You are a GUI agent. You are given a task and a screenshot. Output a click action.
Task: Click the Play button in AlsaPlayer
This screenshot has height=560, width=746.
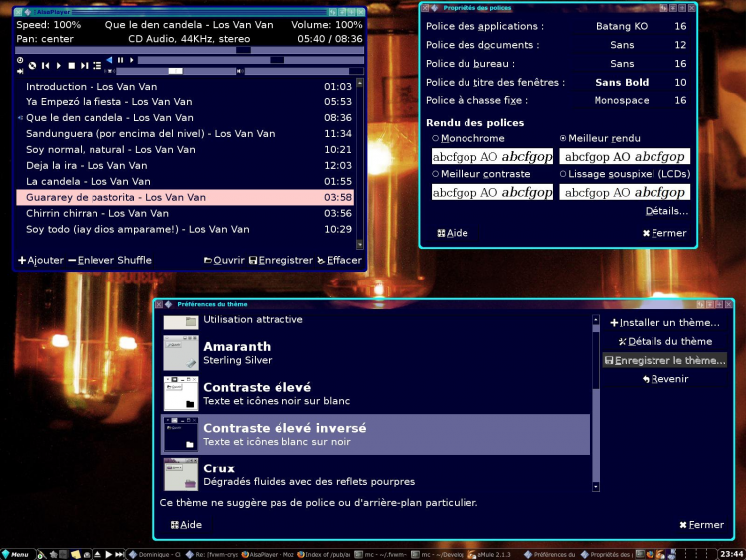[x=58, y=65]
